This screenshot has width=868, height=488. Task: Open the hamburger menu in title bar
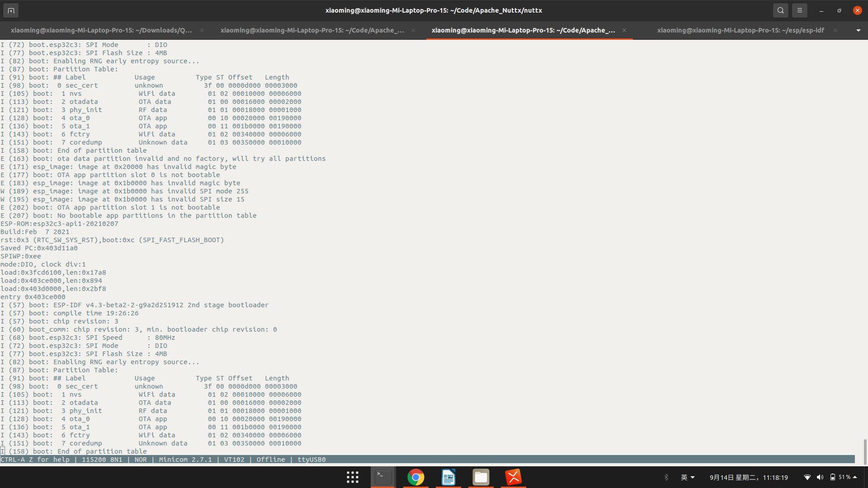coord(799,10)
